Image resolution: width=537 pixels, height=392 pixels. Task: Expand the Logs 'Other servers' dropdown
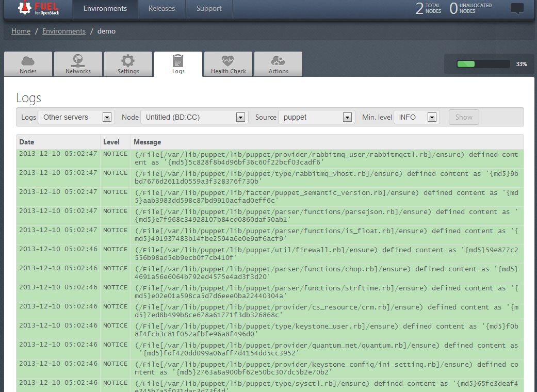pos(76,117)
